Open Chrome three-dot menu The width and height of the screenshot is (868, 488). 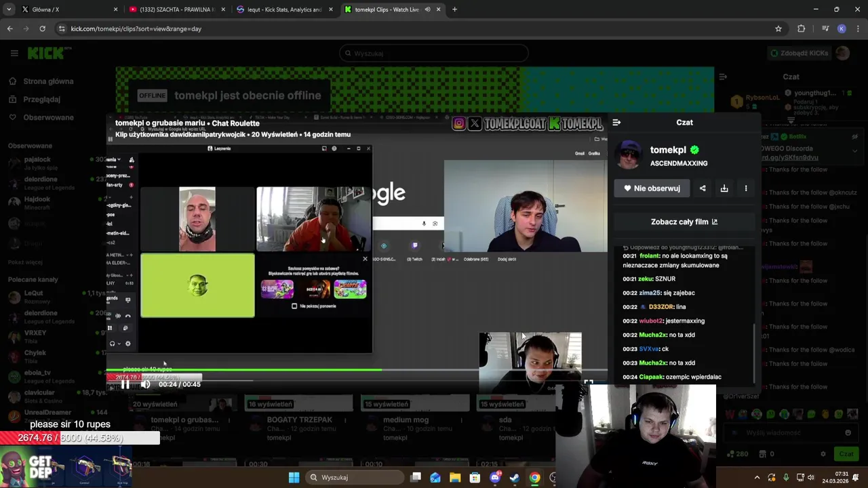point(858,28)
